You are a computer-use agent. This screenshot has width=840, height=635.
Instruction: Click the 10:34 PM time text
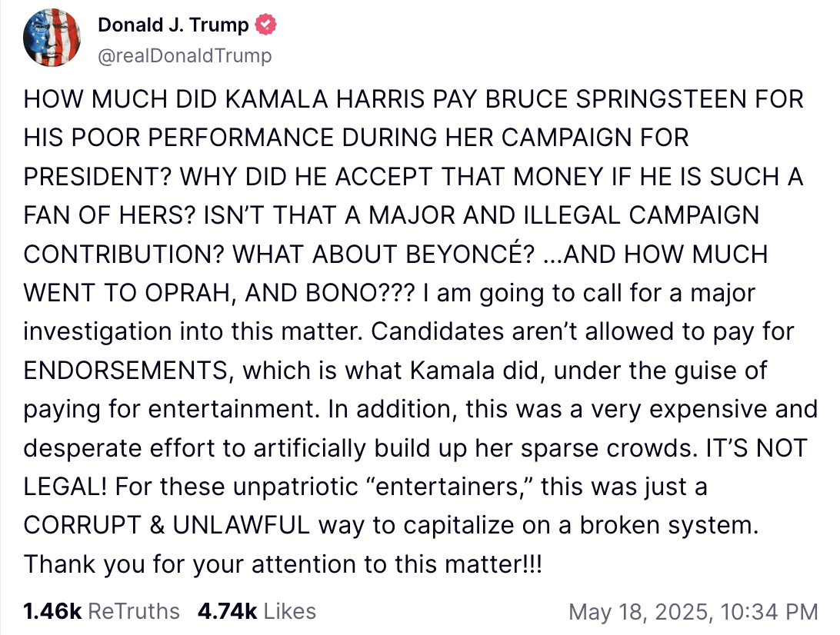tap(769, 611)
